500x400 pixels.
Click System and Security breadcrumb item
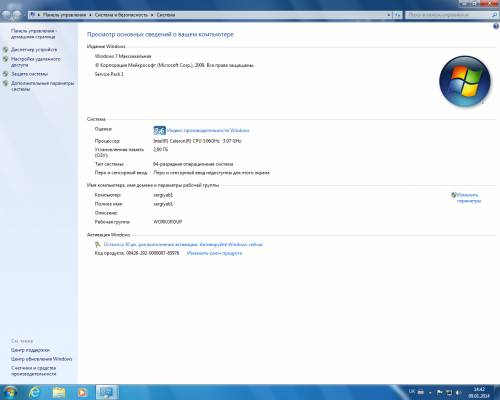pos(121,15)
